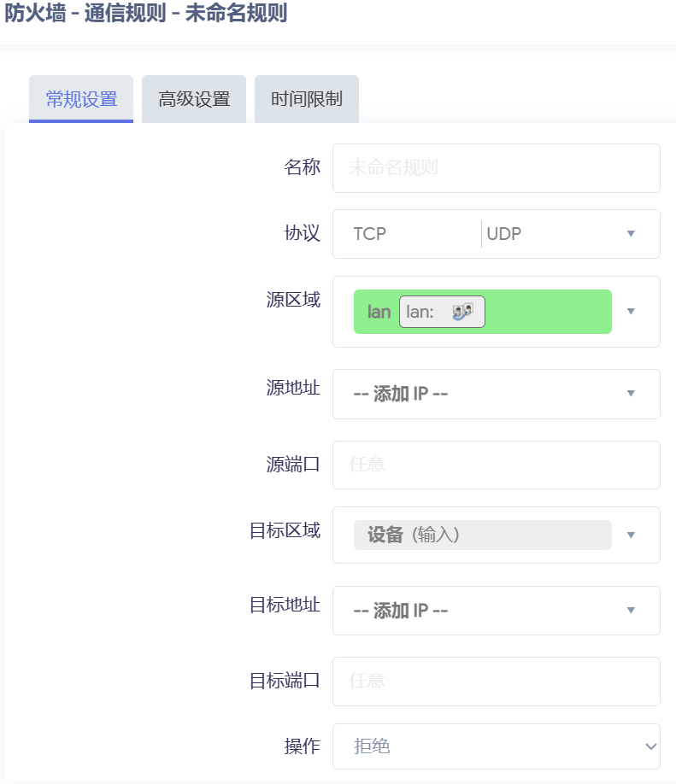Select the green lan source zone tag

[378, 312]
